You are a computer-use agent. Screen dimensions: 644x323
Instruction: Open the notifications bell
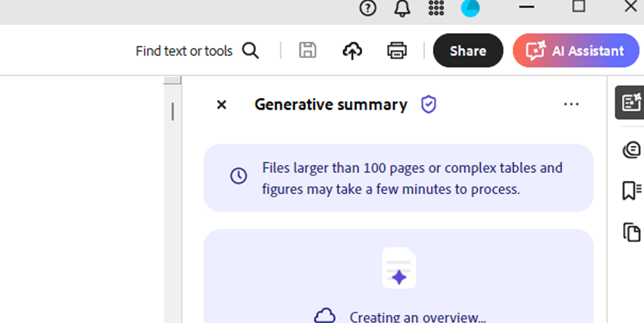pos(402,8)
